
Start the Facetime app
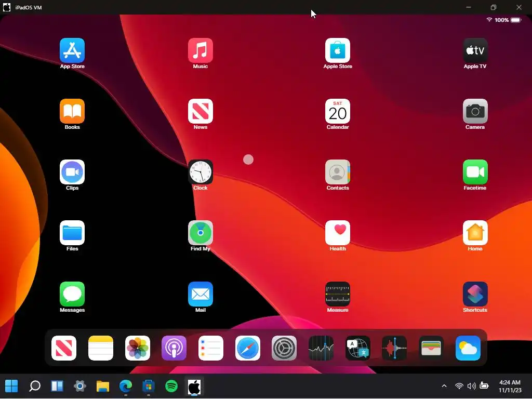(475, 172)
